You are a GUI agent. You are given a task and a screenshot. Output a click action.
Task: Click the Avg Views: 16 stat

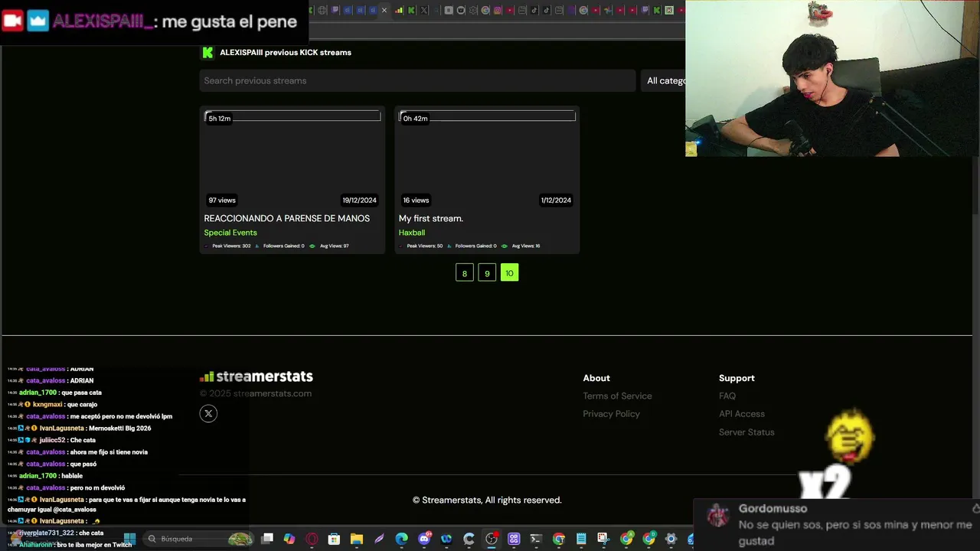(x=525, y=246)
